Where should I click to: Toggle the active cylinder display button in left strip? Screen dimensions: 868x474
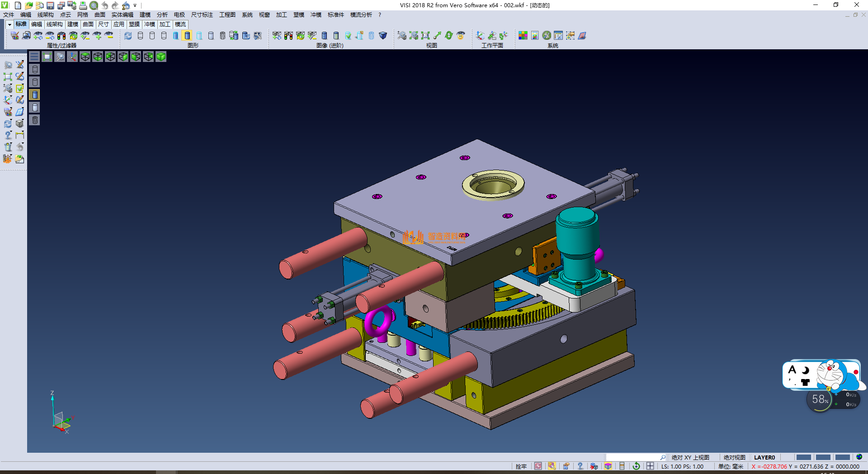35,95
